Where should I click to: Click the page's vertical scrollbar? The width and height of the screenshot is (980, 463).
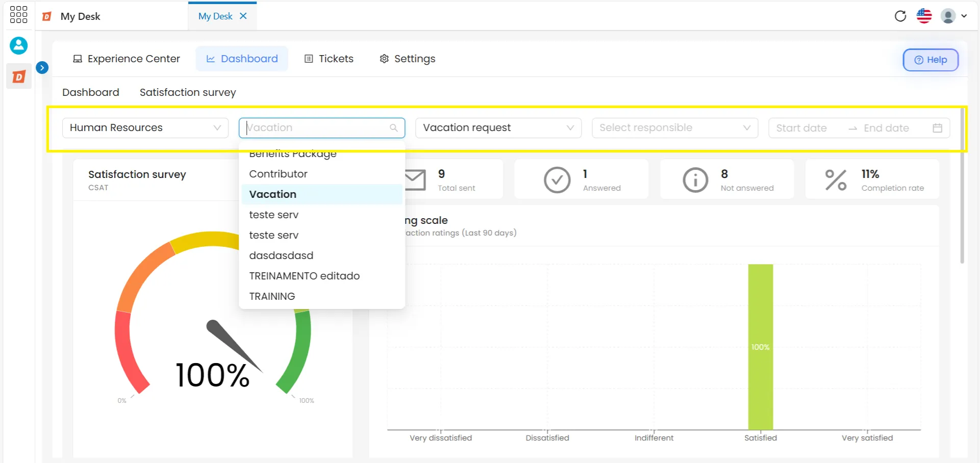(962, 186)
